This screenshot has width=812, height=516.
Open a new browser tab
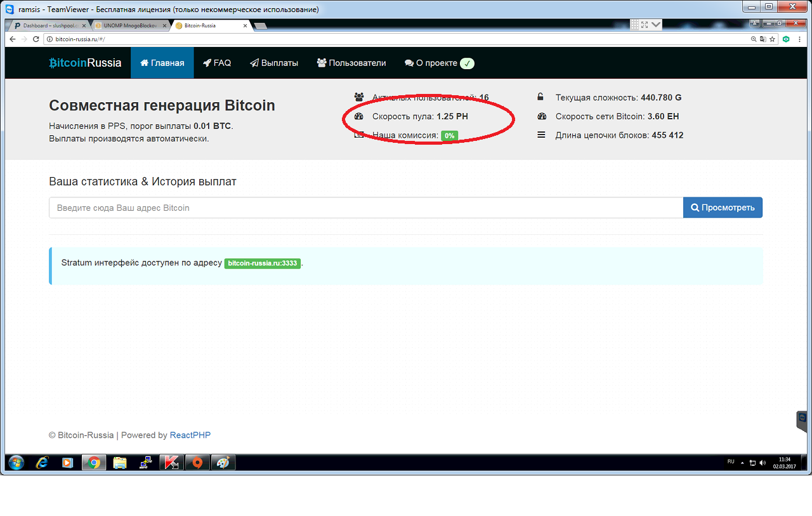pyautogui.click(x=261, y=26)
